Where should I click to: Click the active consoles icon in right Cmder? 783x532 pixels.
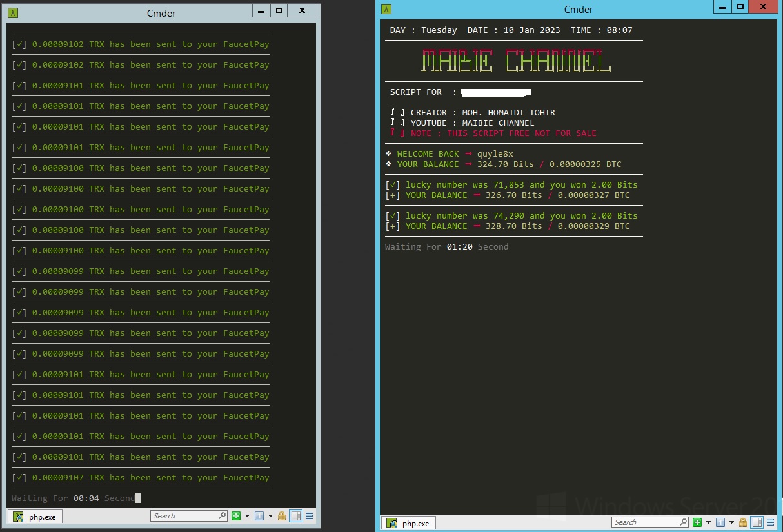pos(721,522)
